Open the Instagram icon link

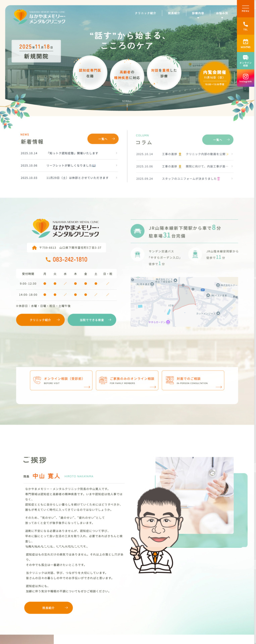click(245, 77)
